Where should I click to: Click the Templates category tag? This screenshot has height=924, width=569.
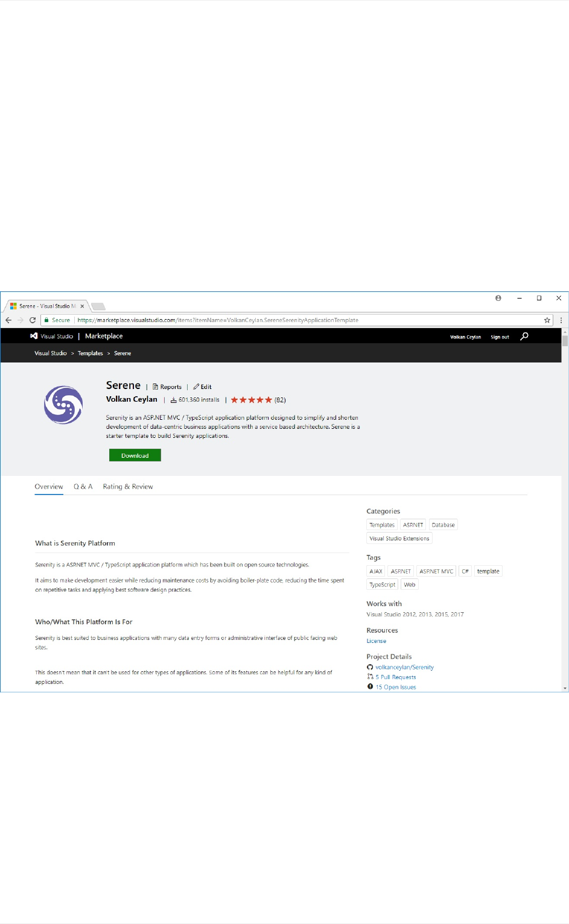382,525
